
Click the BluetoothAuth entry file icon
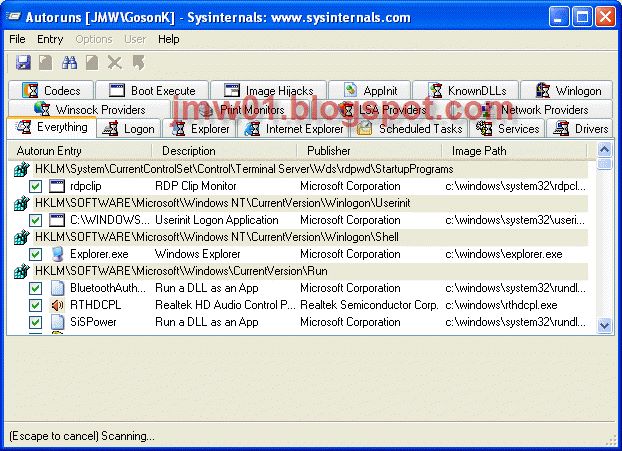pyautogui.click(x=58, y=288)
